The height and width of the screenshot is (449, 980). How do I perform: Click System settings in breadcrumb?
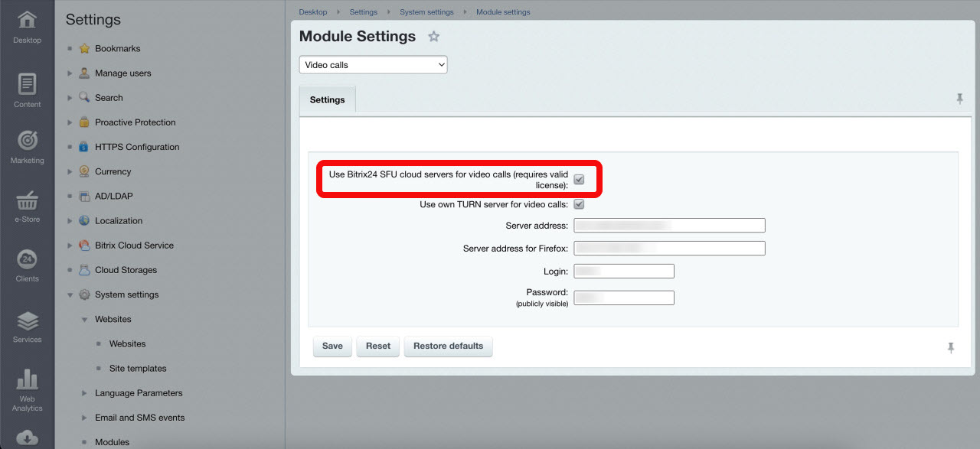[x=426, y=12]
